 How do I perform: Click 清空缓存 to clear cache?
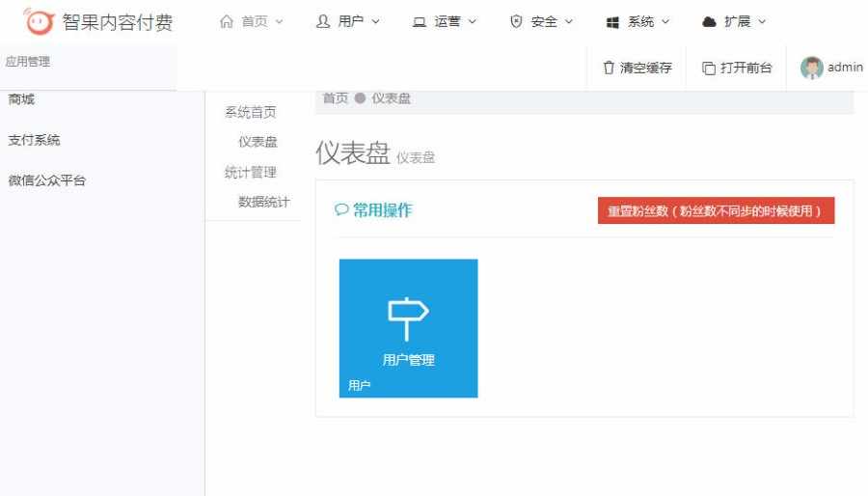pos(637,68)
